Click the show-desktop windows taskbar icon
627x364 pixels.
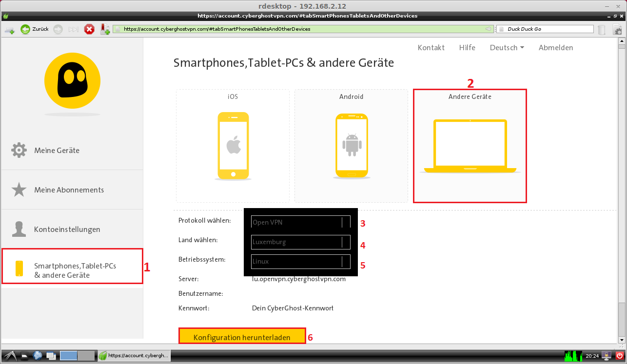tap(51, 356)
